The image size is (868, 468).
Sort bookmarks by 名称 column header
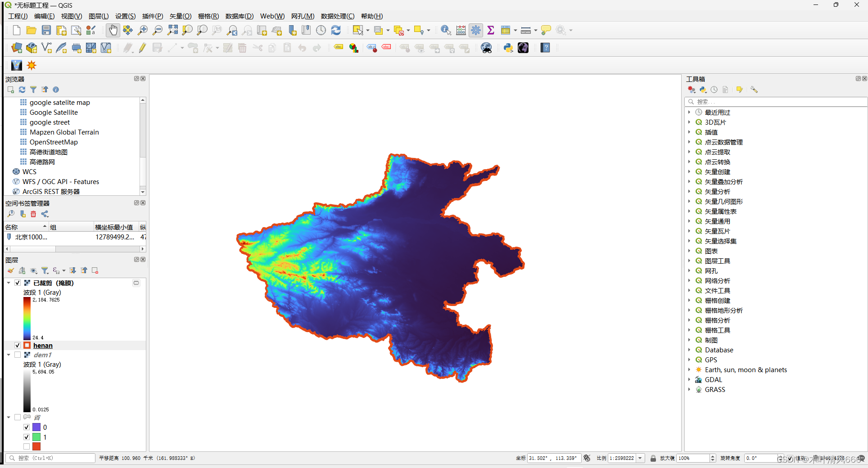26,227
